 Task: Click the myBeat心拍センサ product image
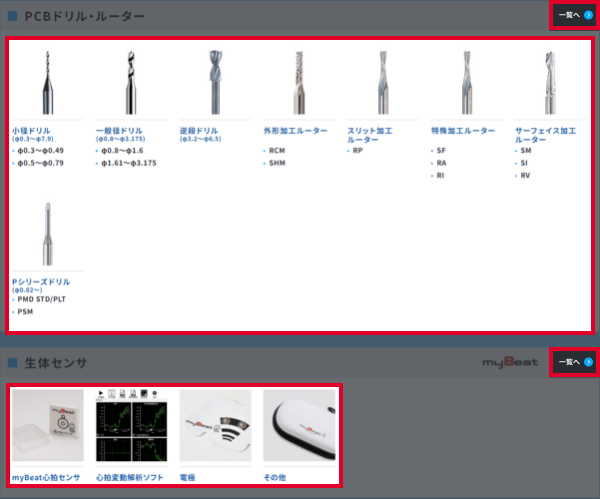pyautogui.click(x=47, y=426)
